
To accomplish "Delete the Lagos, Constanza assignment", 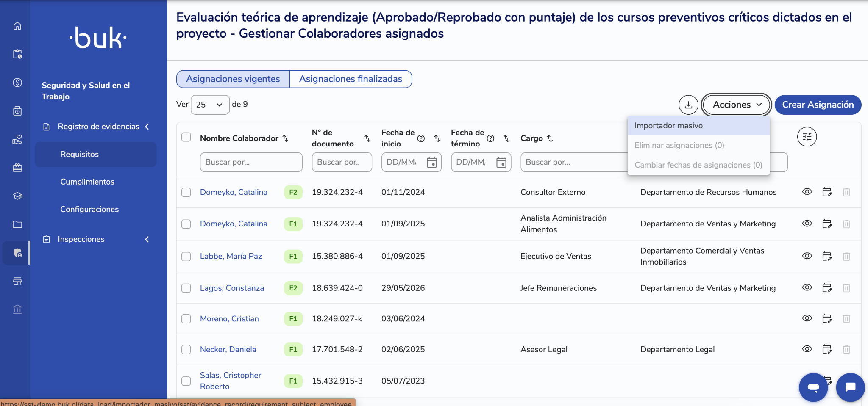I will tap(846, 288).
